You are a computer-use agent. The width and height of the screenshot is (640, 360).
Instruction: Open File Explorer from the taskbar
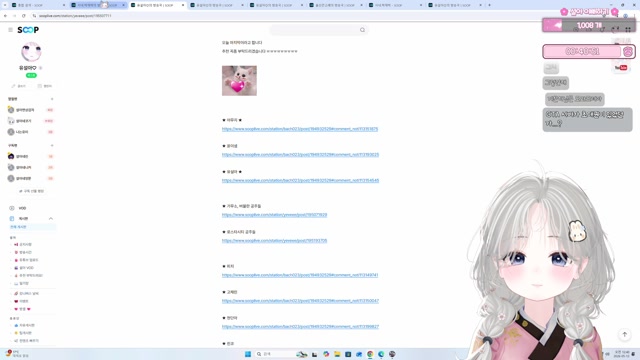337,354
